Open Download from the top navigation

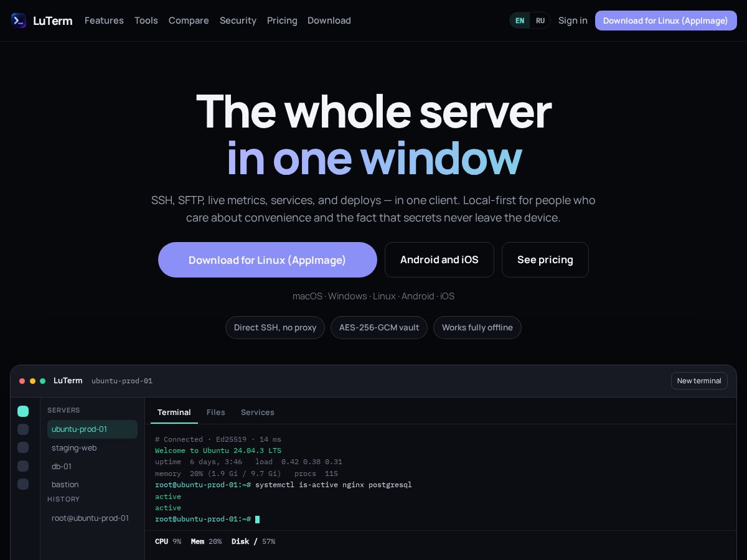pyautogui.click(x=329, y=21)
